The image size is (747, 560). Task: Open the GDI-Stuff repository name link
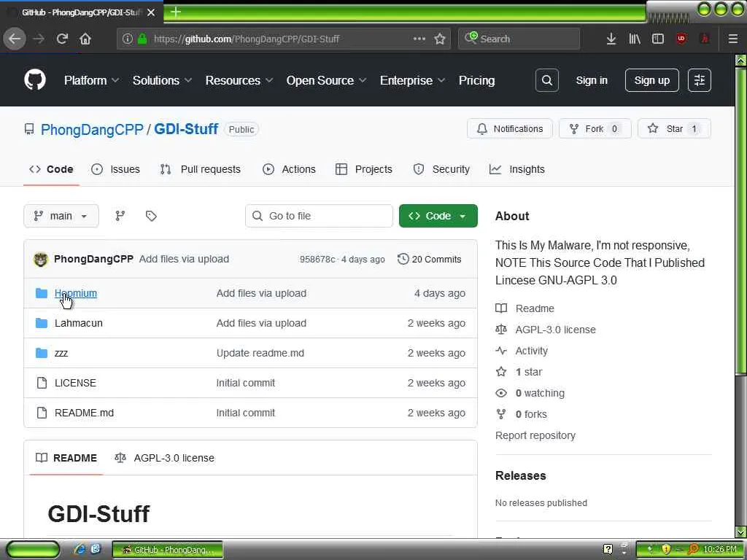[x=186, y=129]
